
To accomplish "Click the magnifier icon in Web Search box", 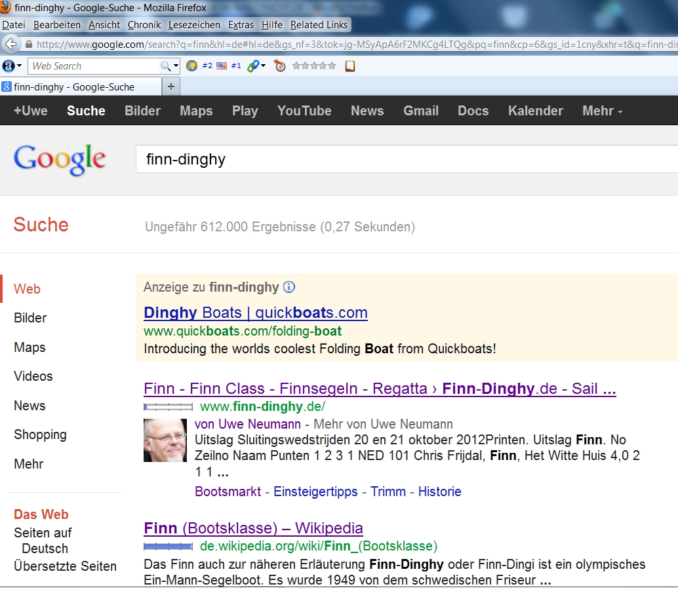I will (x=165, y=66).
